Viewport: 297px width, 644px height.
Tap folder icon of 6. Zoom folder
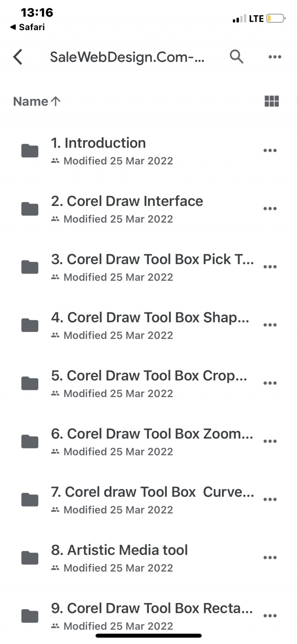pos(30,441)
